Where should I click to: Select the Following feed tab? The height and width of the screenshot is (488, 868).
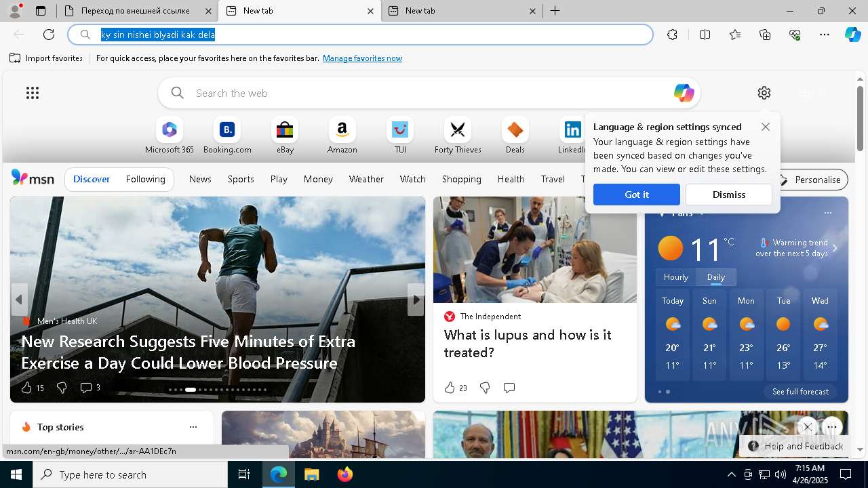145,179
